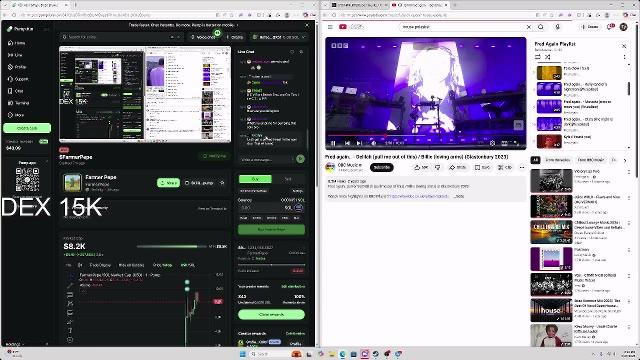Close the Pump.fun top banner
Viewport: 640px width, 360px height.
(x=307, y=25)
